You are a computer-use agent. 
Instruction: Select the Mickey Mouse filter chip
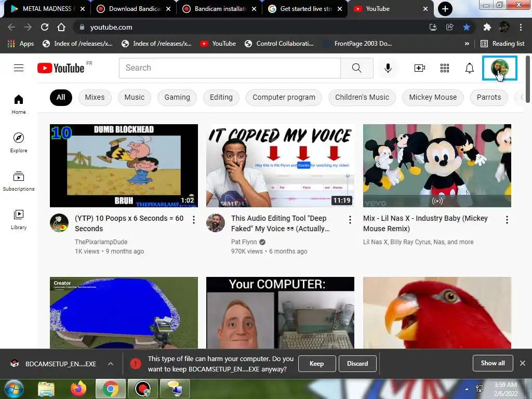(x=433, y=97)
